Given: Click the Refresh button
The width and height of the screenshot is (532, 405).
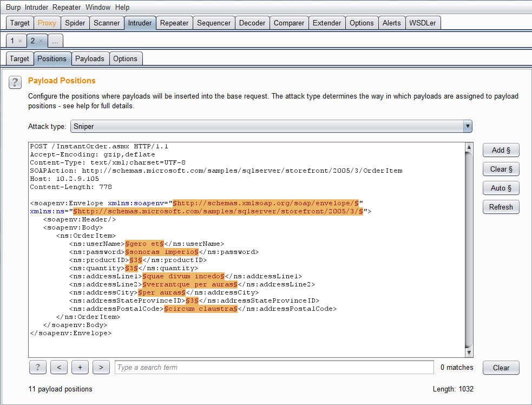Looking at the screenshot, I should [501, 207].
